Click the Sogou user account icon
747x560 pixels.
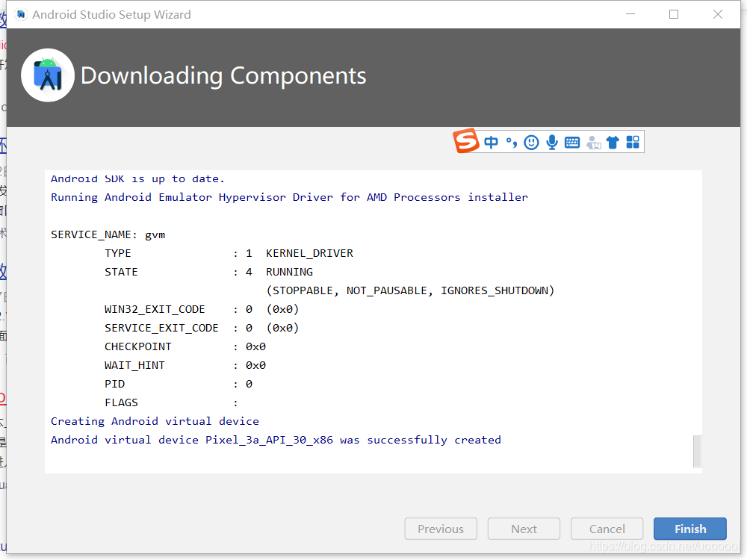coord(593,142)
